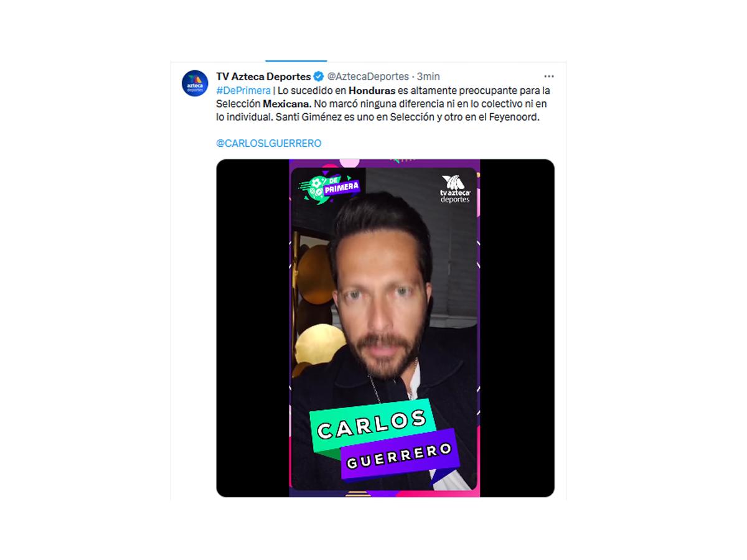Click the De Primera logo in video
747x560 pixels.
(x=329, y=187)
